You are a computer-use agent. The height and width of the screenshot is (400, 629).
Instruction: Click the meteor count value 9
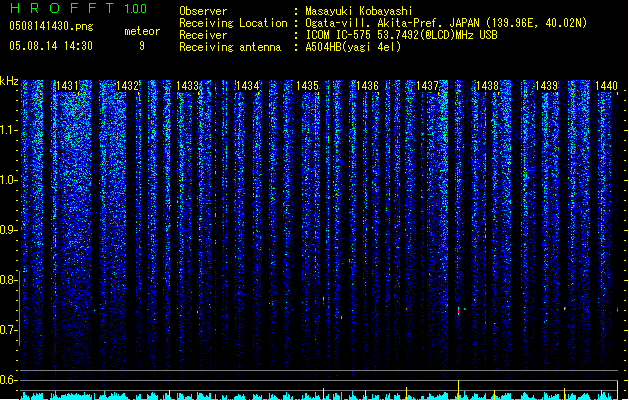(x=142, y=46)
